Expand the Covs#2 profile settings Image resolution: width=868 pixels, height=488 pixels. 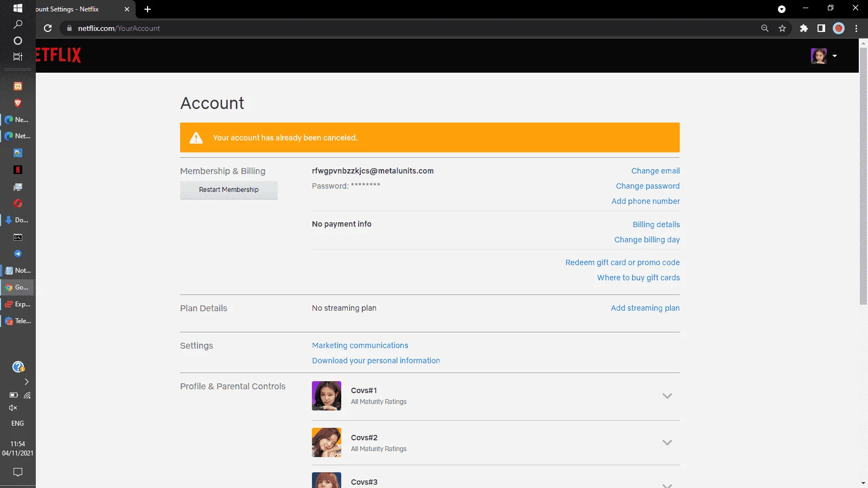[x=667, y=442]
